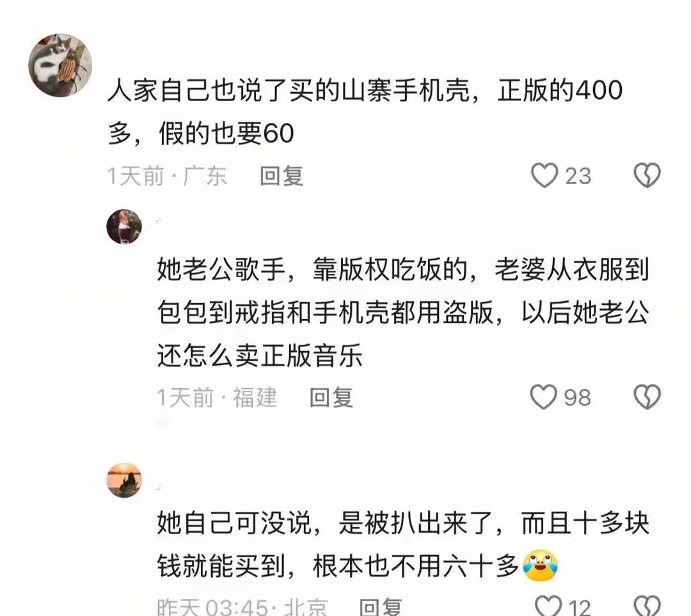
Task: Reply to the Fujian comment via 回复
Action: tap(331, 397)
